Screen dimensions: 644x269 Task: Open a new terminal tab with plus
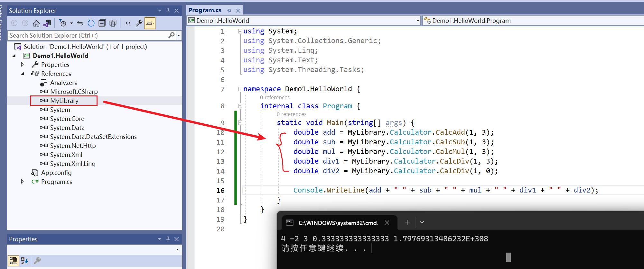tap(407, 222)
